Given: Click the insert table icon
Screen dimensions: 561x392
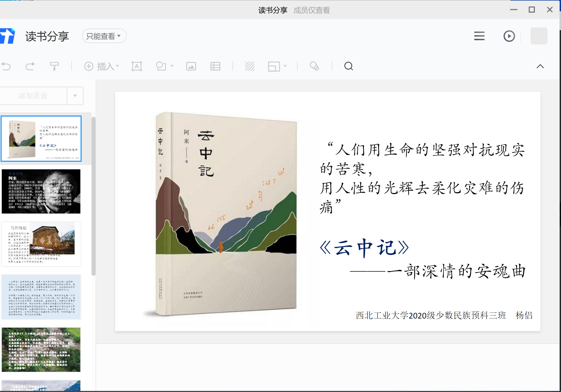Looking at the screenshot, I should pos(215,66).
